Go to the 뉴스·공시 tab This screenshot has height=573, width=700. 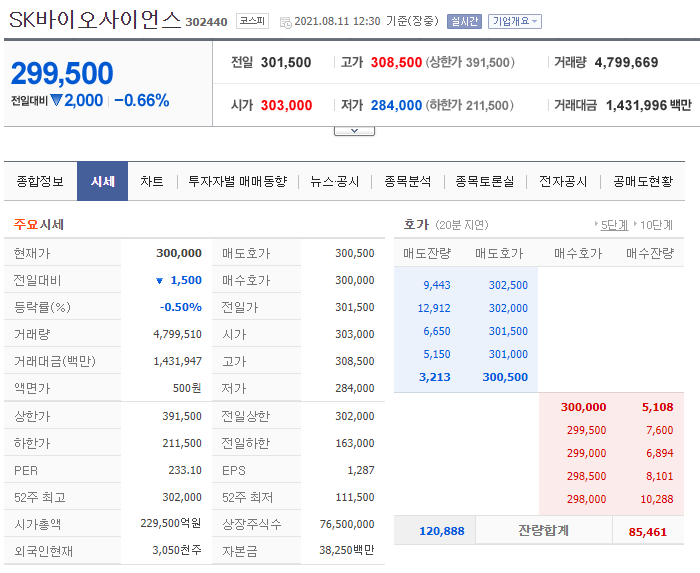click(x=334, y=182)
